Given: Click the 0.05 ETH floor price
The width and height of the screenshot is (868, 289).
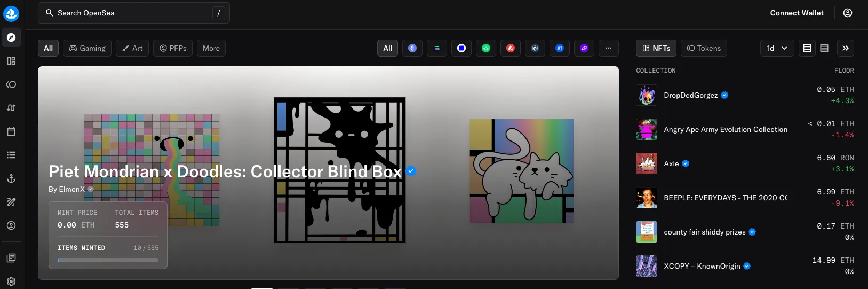Looking at the screenshot, I should pos(835,89).
